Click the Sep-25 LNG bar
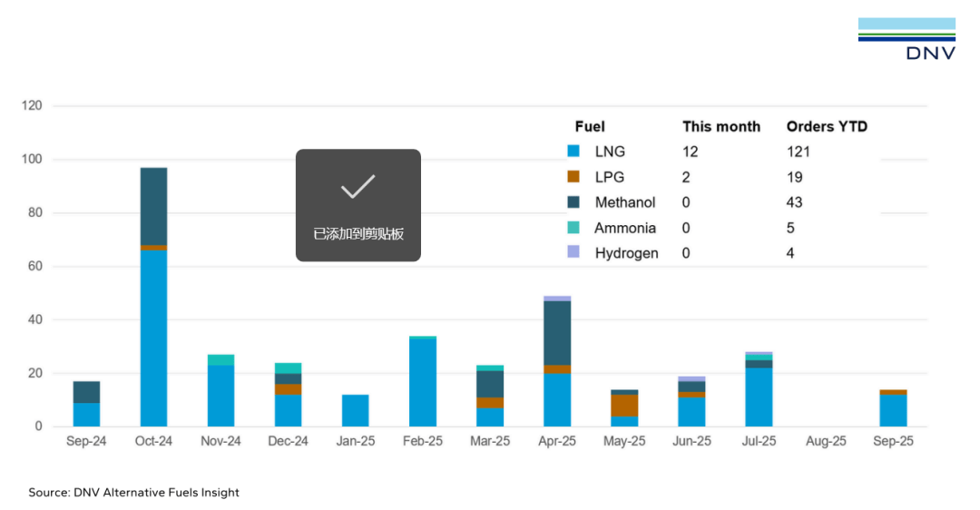 [893, 410]
